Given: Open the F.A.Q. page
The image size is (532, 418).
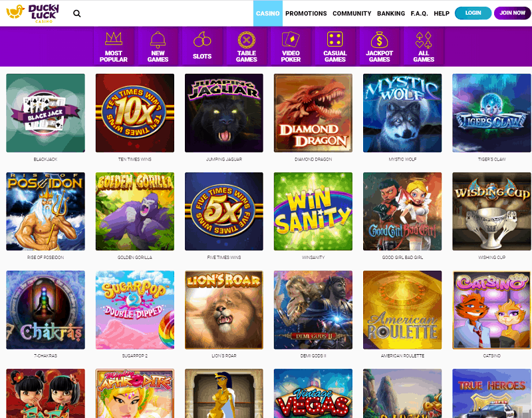Looking at the screenshot, I should pos(420,13).
